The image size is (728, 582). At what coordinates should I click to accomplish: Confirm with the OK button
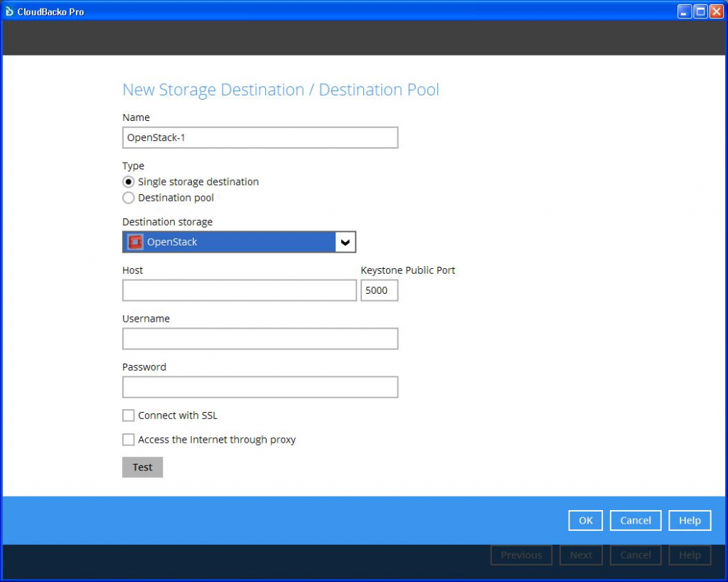point(586,520)
